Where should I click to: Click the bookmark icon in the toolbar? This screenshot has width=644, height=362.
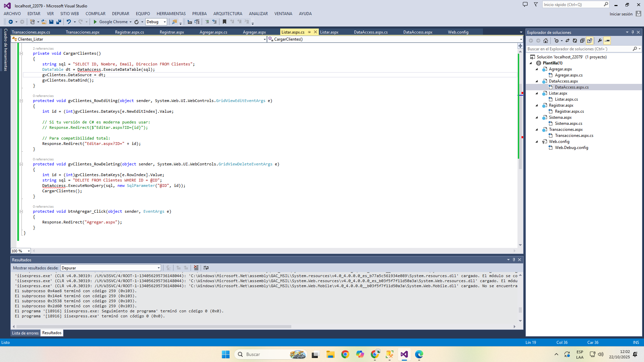click(225, 22)
